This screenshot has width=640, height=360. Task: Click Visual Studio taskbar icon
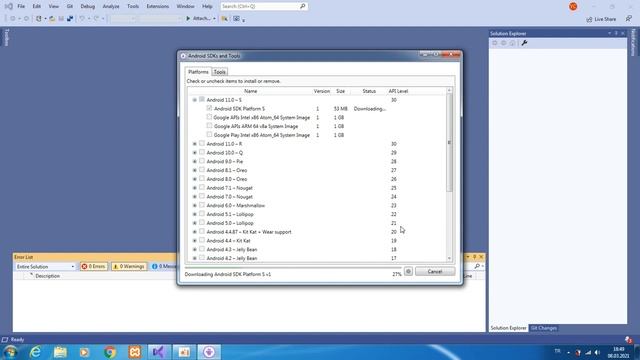point(159,352)
